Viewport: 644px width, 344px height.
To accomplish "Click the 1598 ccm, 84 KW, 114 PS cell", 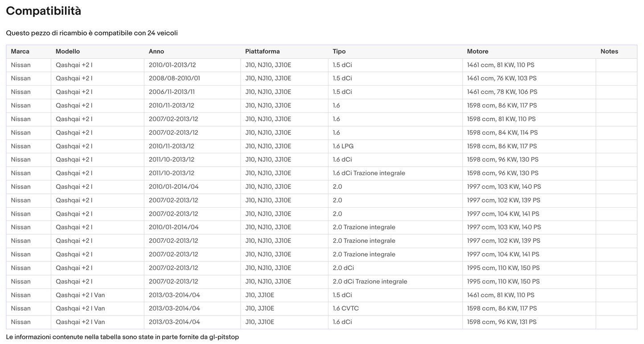I will 502,132.
